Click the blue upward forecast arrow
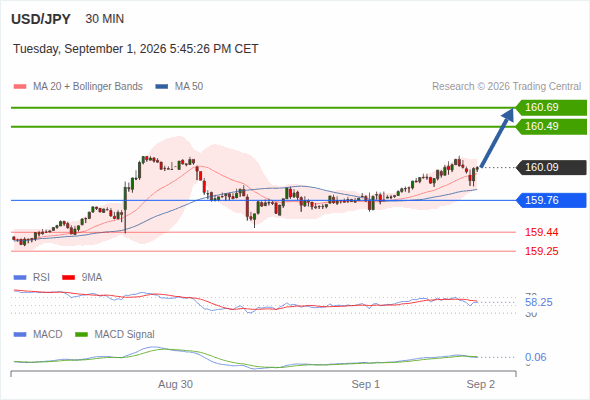Image resolution: width=590 pixels, height=400 pixels. point(497,138)
